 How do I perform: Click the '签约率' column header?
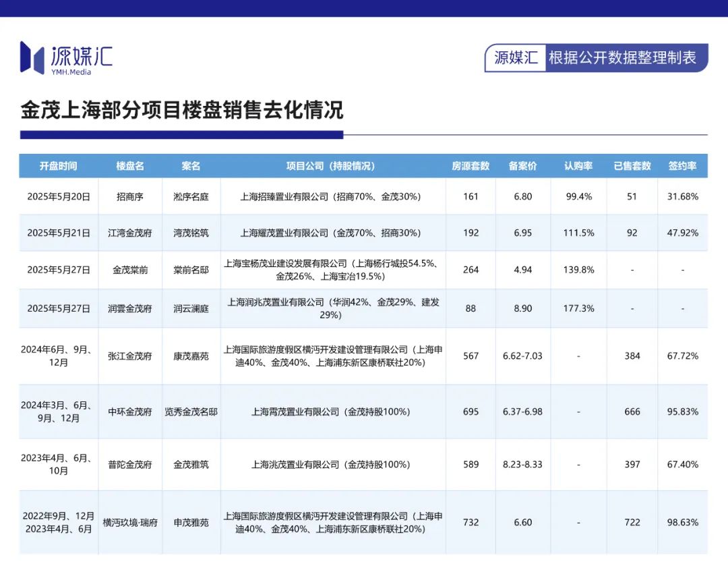(x=682, y=166)
